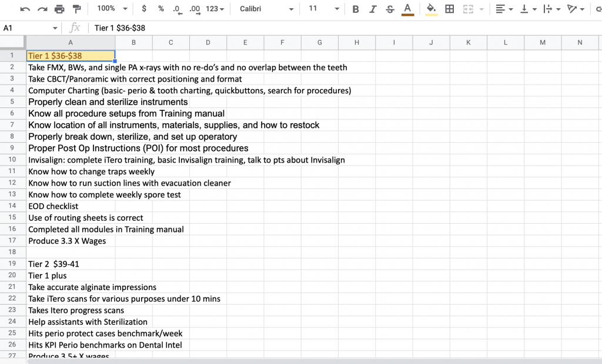Open the fill color picker
The image size is (602, 364).
tap(431, 9)
